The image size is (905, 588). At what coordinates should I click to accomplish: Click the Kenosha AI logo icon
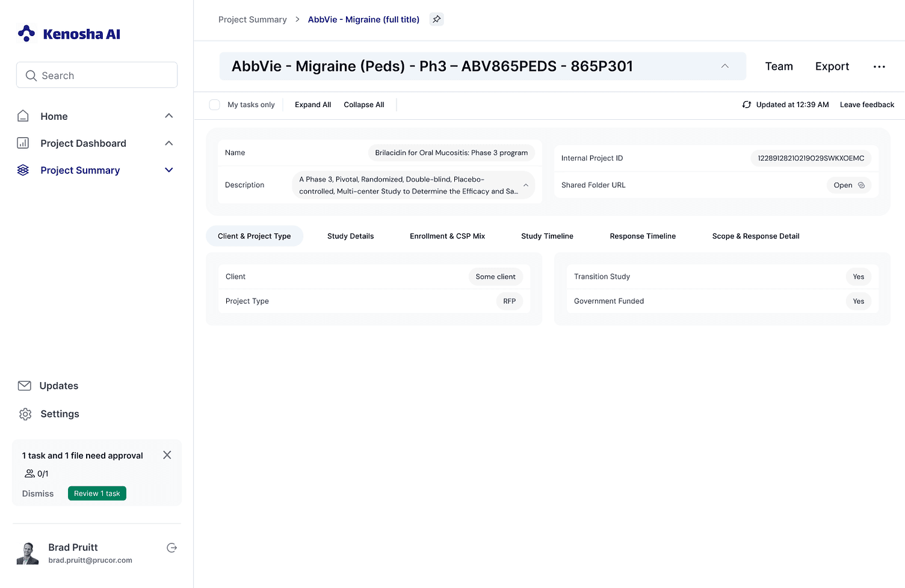click(26, 34)
